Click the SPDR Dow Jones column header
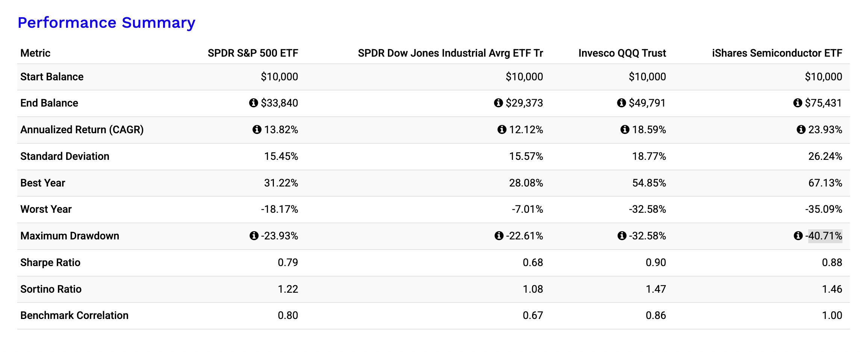This screenshot has height=352, width=868. tap(450, 53)
